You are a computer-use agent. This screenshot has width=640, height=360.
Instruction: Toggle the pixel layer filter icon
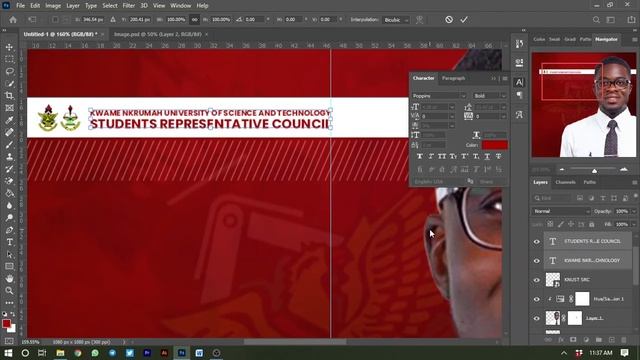click(580, 198)
